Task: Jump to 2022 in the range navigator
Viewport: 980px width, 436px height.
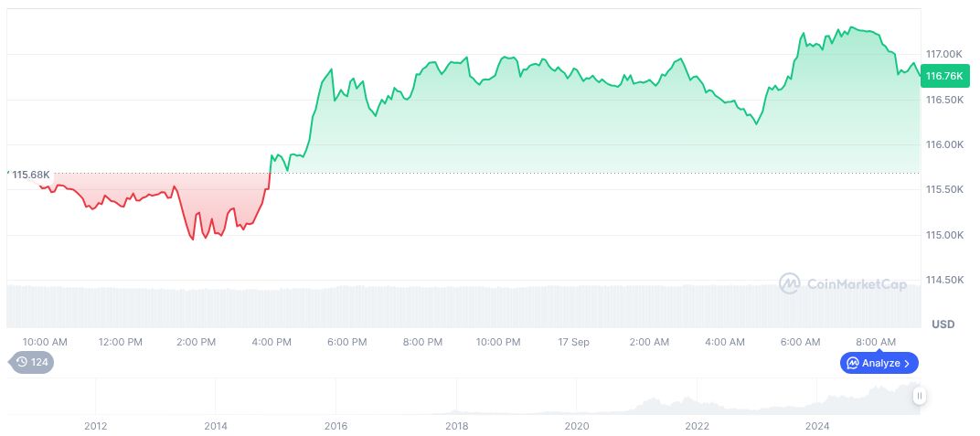Action: [x=697, y=425]
